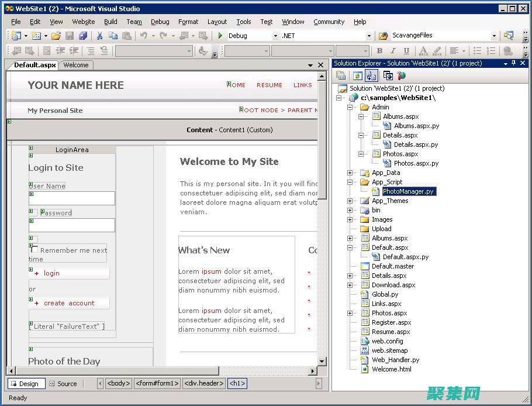The width and height of the screenshot is (532, 406).
Task: Click the Open File folder icon
Action: coord(57,36)
